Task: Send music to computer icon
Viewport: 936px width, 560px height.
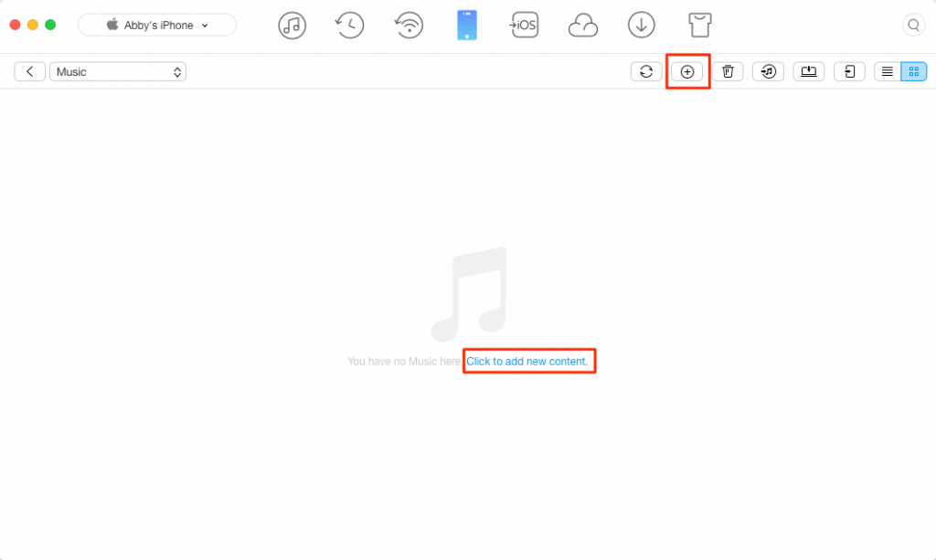Action: (x=809, y=71)
